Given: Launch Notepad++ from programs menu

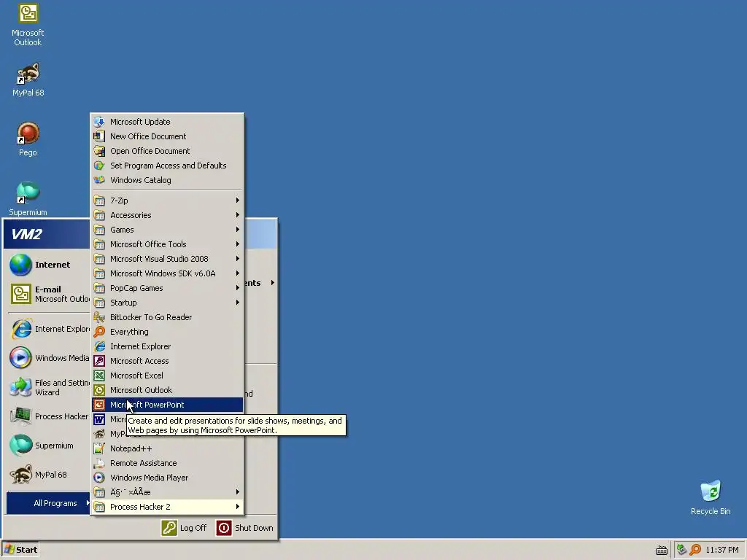Looking at the screenshot, I should 167,448.
